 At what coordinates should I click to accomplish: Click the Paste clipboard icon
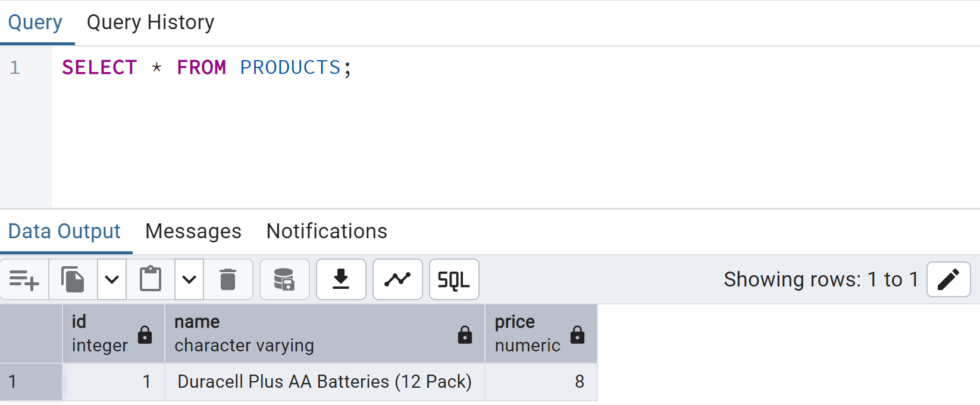pos(151,279)
